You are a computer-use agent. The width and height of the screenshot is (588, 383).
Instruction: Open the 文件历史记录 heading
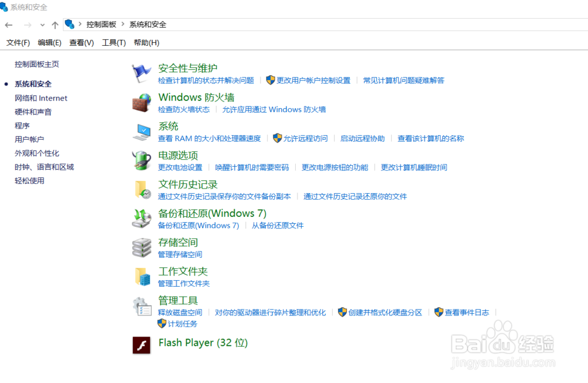tap(188, 184)
